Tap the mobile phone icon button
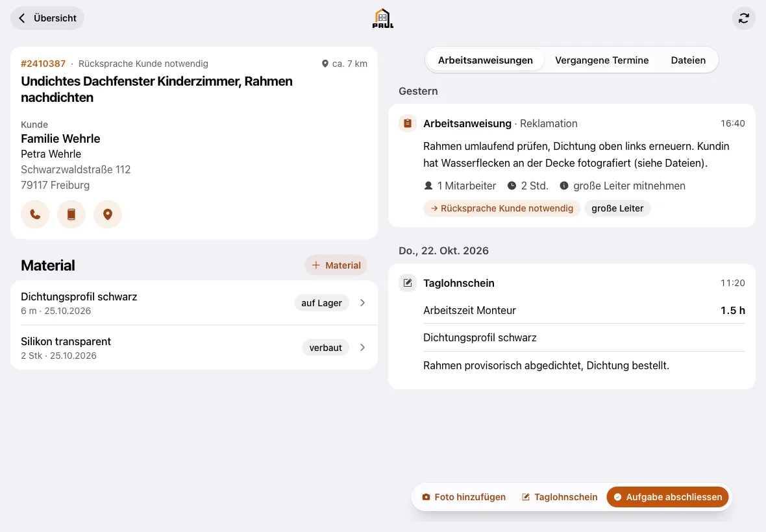 coord(71,214)
